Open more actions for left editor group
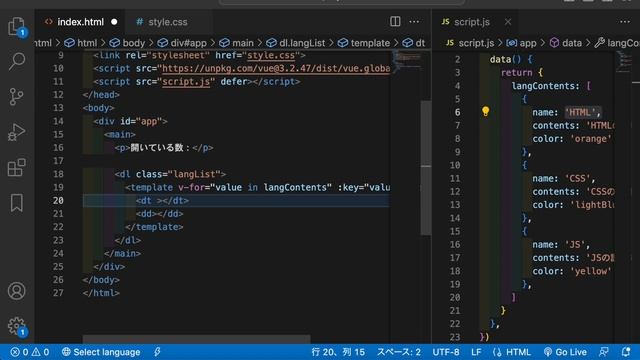 pyautogui.click(x=414, y=22)
